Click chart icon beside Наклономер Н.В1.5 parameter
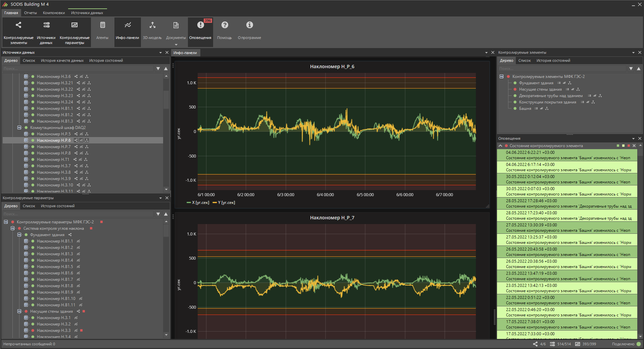 (x=78, y=267)
